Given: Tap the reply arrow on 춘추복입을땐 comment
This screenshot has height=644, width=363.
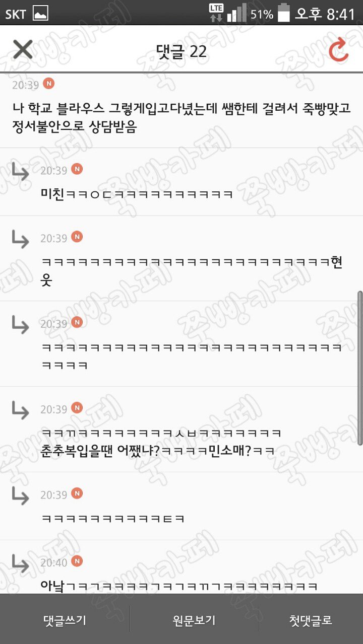Looking at the screenshot, I should point(20,411).
